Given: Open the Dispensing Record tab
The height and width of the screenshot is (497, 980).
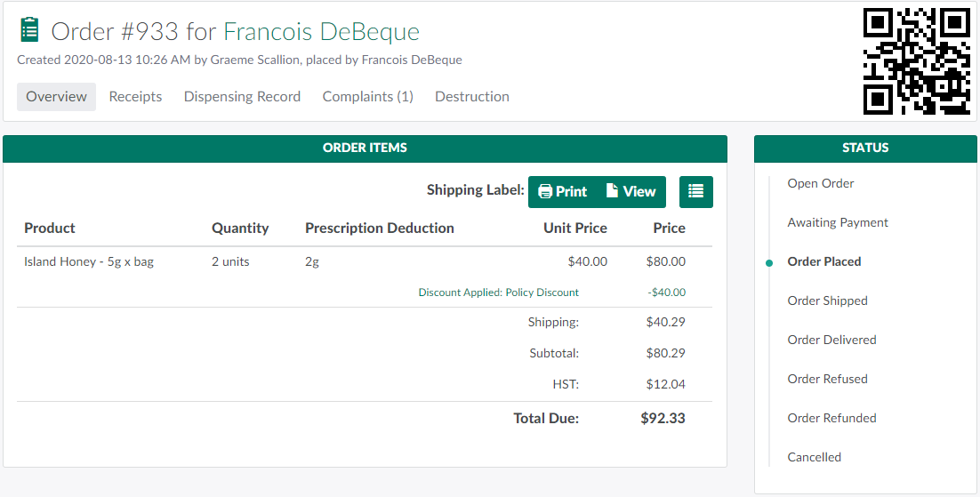Looking at the screenshot, I should [242, 97].
